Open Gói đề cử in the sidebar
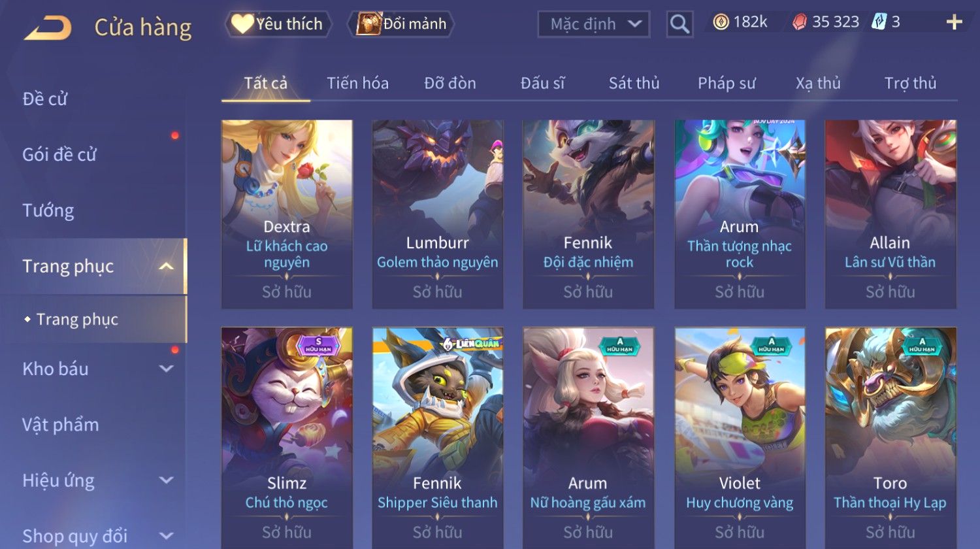This screenshot has height=549, width=980. 59,155
